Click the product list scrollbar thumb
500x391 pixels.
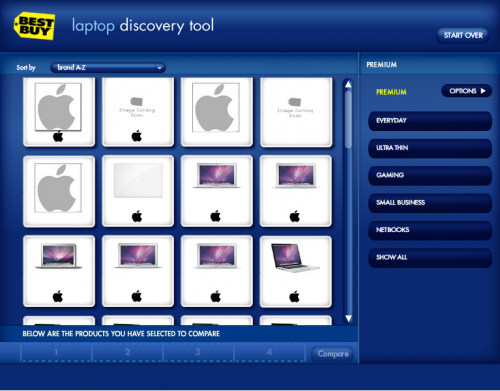point(348,119)
